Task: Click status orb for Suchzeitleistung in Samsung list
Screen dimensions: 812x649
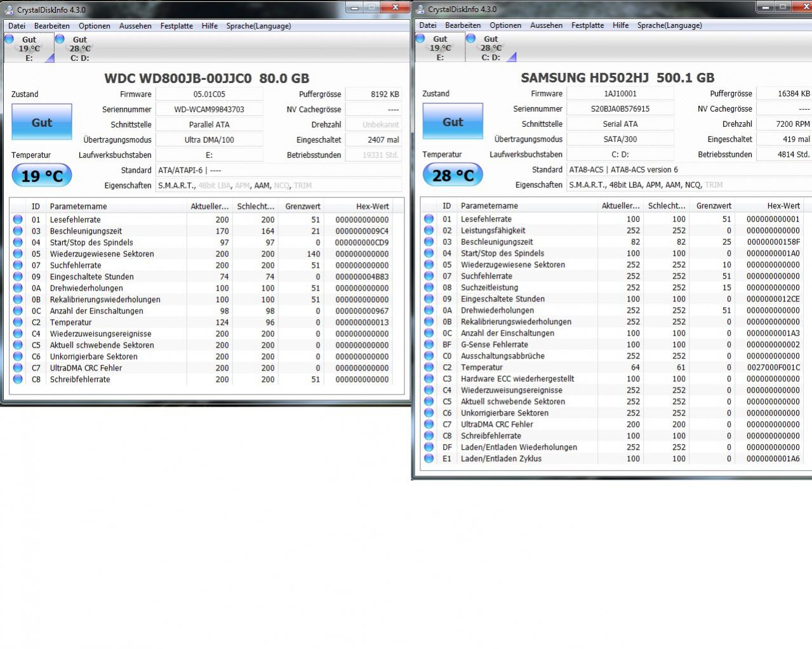Action: [429, 287]
